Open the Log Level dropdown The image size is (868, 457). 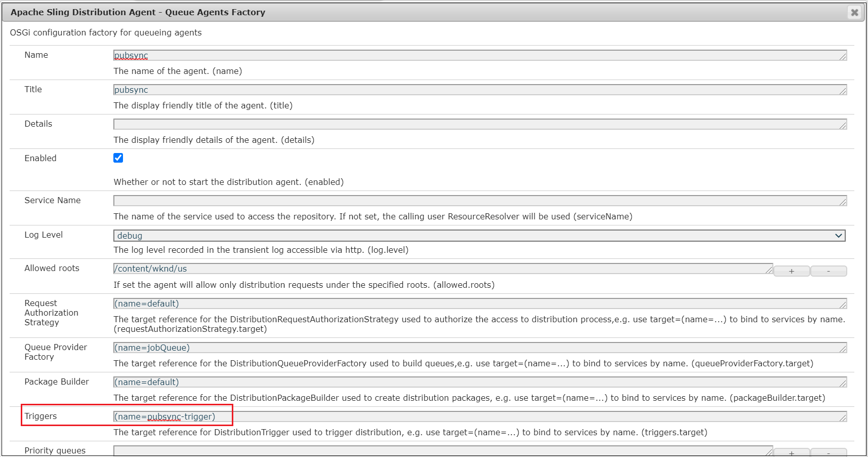pos(480,236)
